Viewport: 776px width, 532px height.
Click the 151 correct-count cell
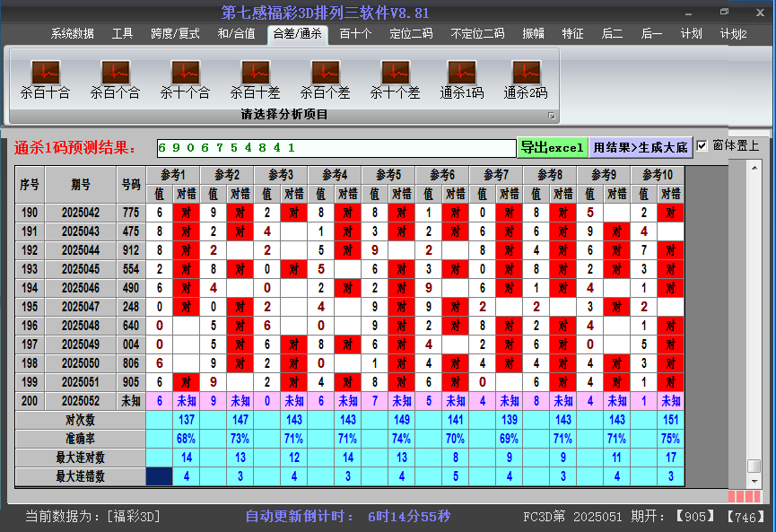(x=671, y=420)
